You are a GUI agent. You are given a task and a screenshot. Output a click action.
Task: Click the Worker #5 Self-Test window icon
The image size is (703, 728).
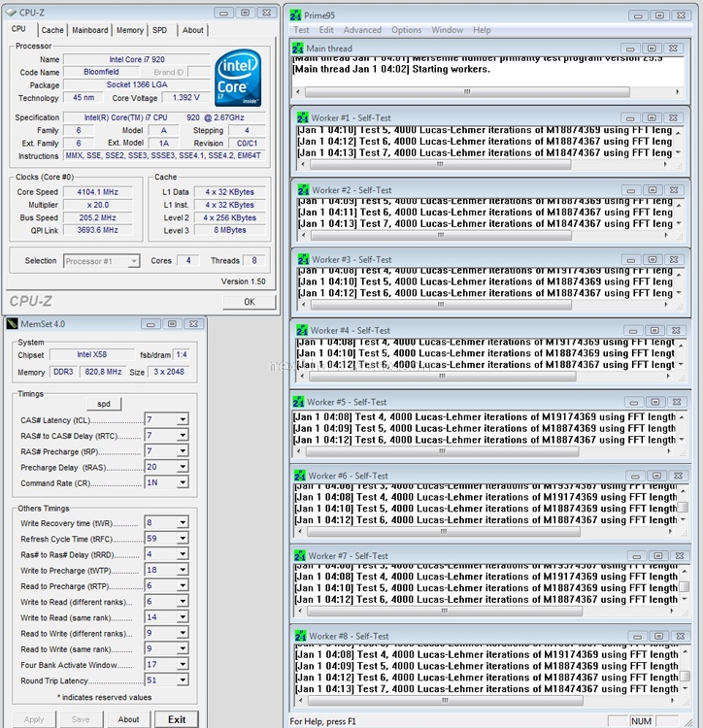click(298, 402)
